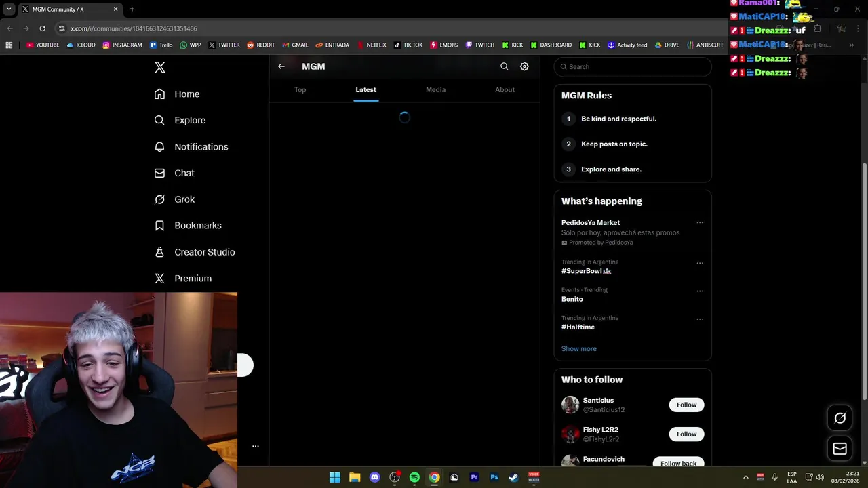Open the DRIVE bookmark

[667, 45]
